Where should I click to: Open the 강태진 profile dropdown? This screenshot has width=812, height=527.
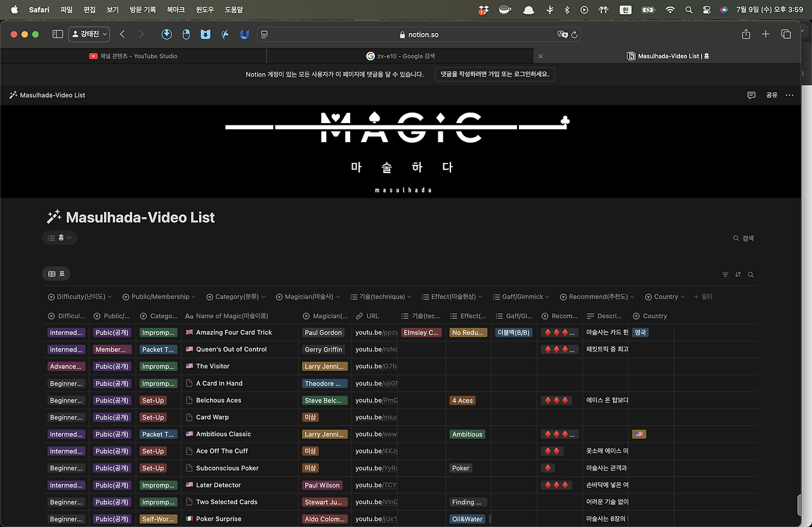(x=89, y=34)
